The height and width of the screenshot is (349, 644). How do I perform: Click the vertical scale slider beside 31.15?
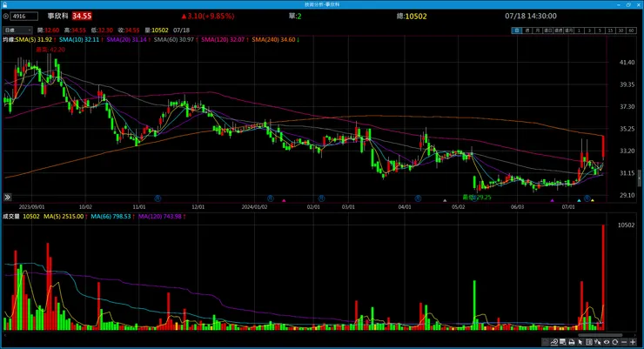coord(640,178)
